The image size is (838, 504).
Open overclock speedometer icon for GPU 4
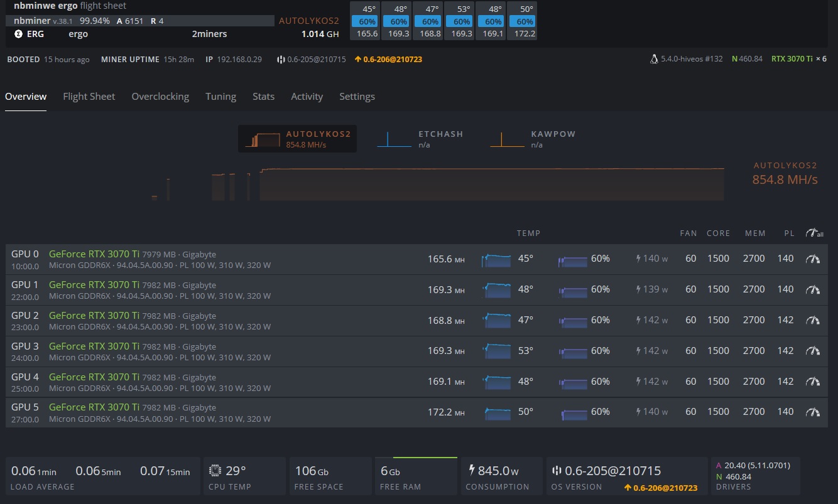click(813, 382)
